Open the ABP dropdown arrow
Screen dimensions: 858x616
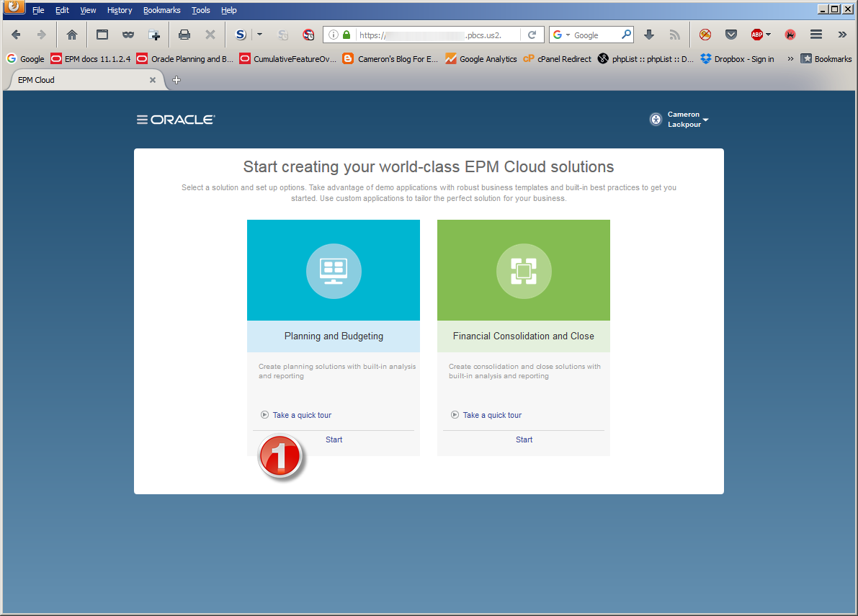(x=768, y=35)
